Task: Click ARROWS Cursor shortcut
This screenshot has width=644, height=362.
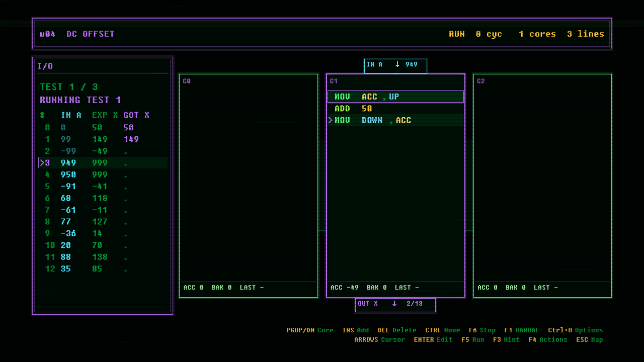Action: 379,340
